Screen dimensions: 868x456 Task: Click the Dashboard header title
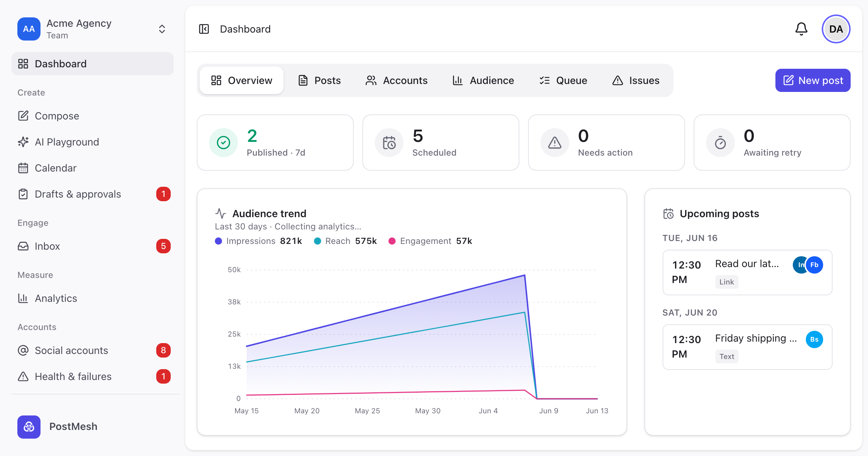245,29
